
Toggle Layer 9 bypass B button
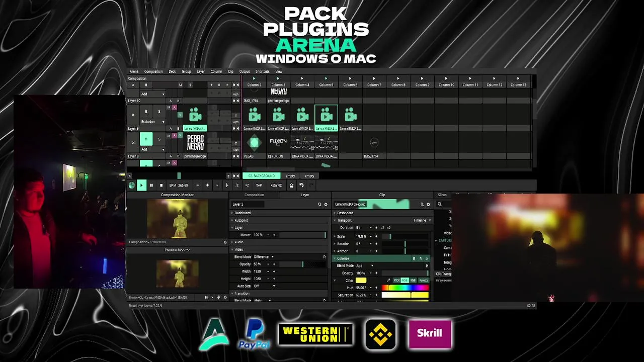(146, 112)
